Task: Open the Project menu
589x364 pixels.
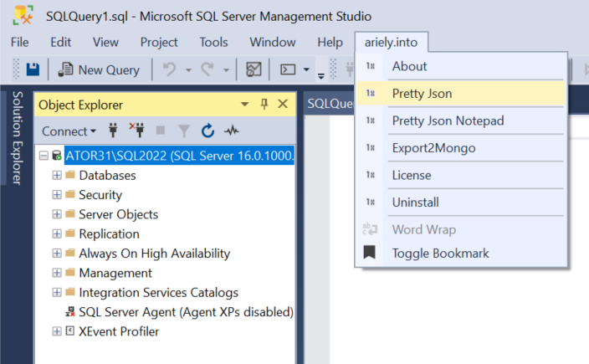Action: pos(159,42)
